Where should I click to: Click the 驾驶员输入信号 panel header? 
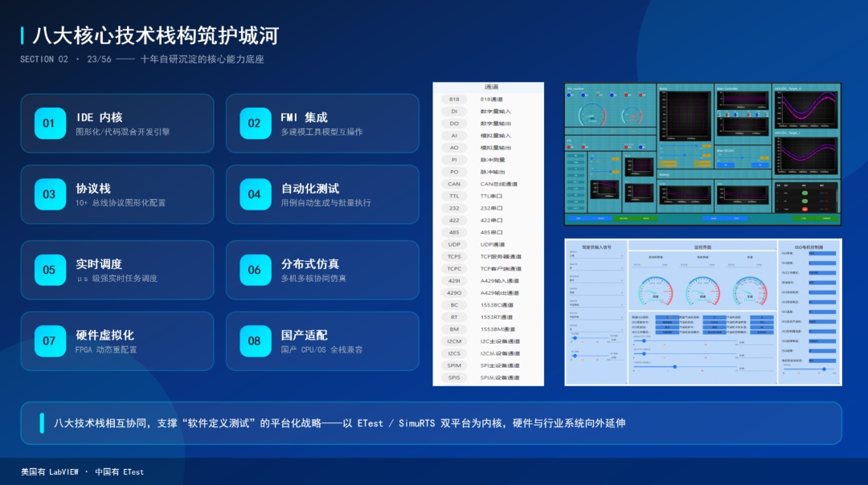596,247
